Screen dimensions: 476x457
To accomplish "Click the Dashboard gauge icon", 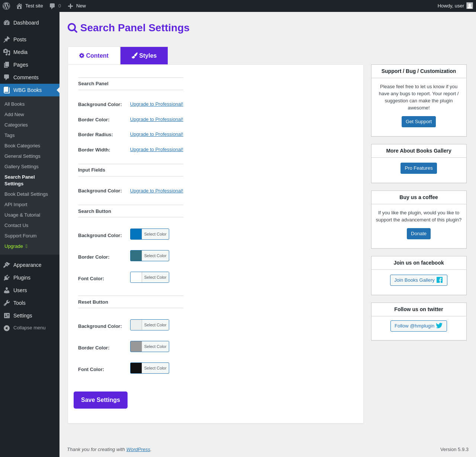I will (7, 23).
